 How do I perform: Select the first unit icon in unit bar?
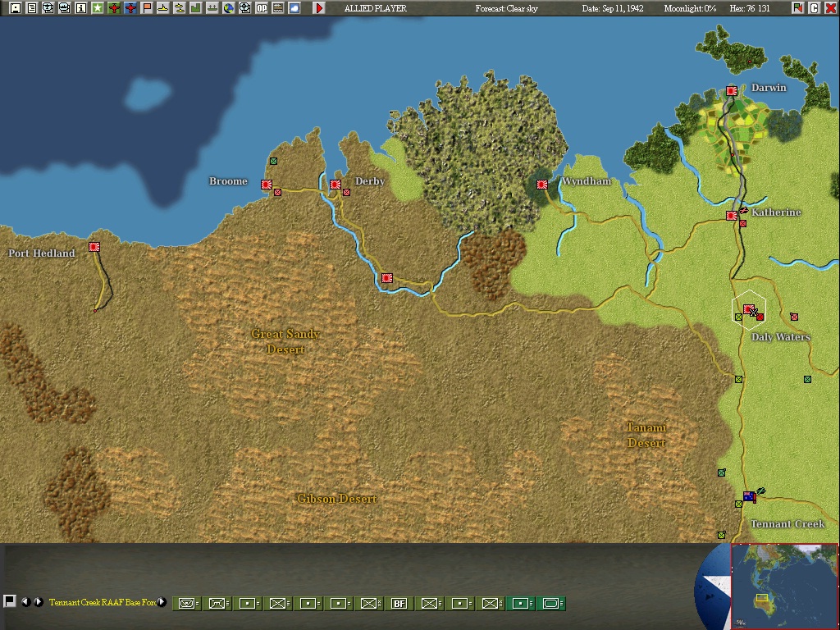coord(188,604)
